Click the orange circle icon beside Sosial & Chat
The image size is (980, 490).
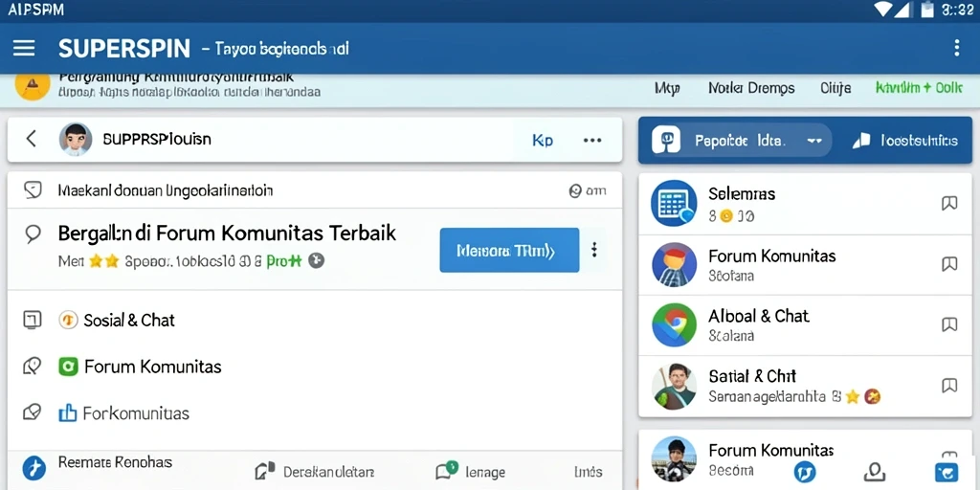[x=68, y=320]
